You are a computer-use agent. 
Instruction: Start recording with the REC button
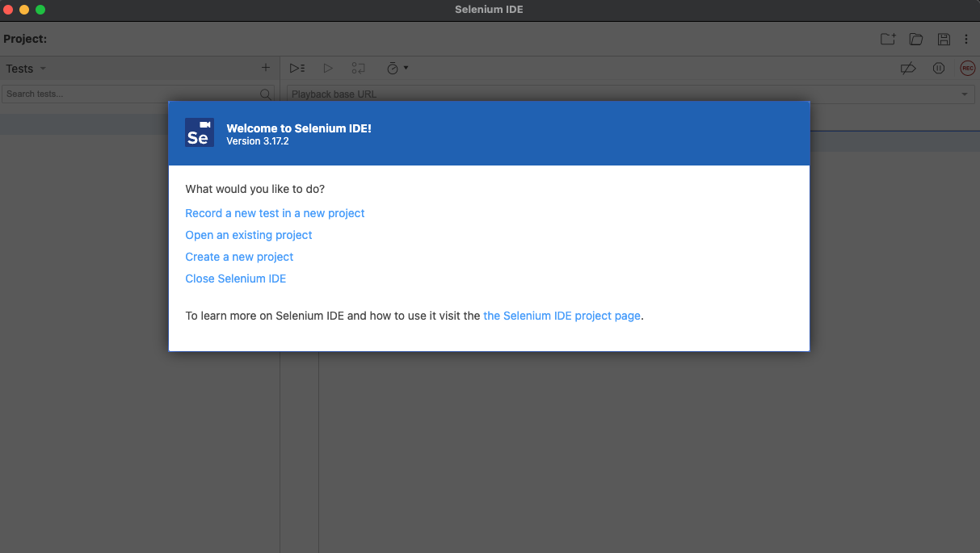967,69
